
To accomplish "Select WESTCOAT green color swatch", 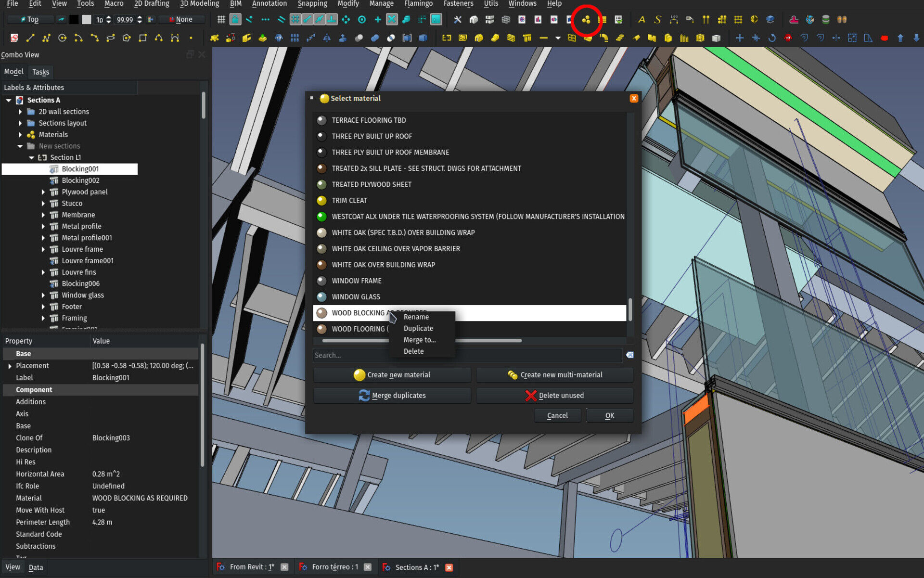I will 322,217.
